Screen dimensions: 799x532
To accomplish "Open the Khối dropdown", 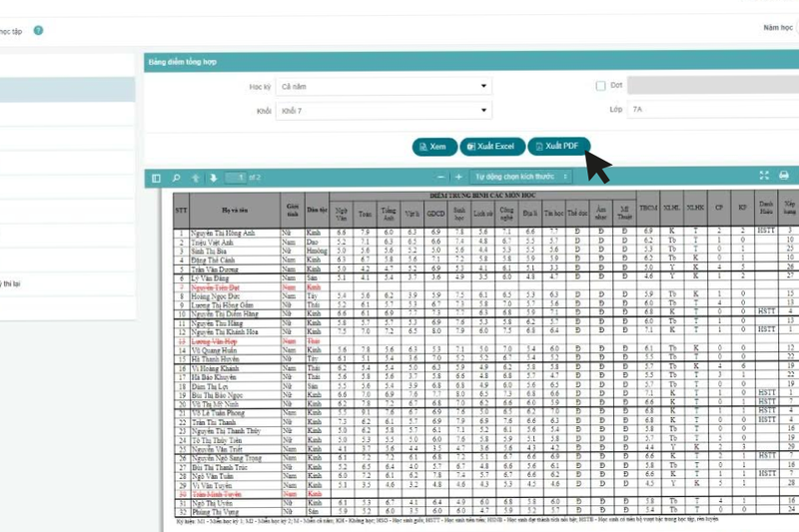I will click(385, 111).
